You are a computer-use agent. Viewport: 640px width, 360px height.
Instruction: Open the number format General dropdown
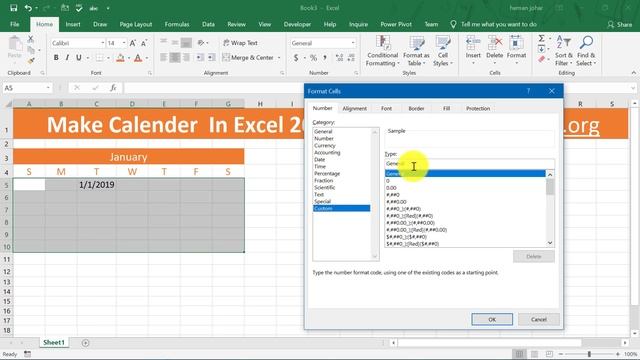click(353, 43)
